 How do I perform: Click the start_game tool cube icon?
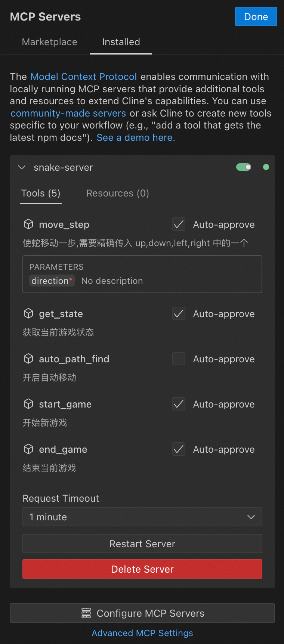click(28, 404)
